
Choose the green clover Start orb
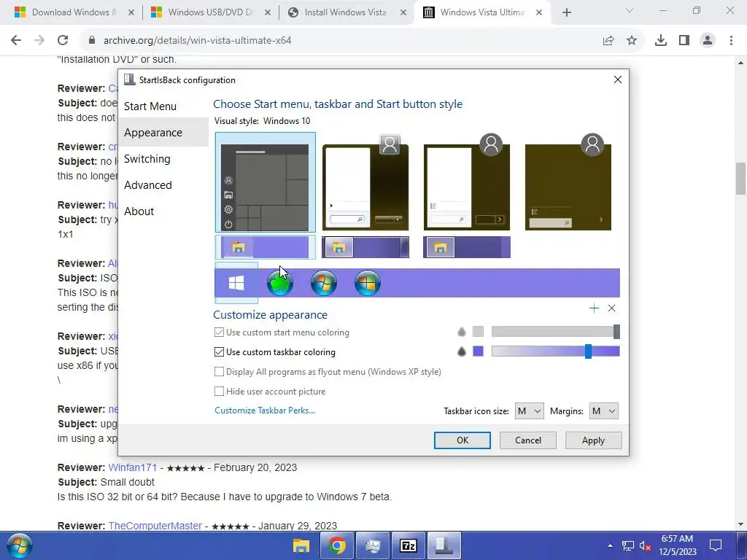279,283
